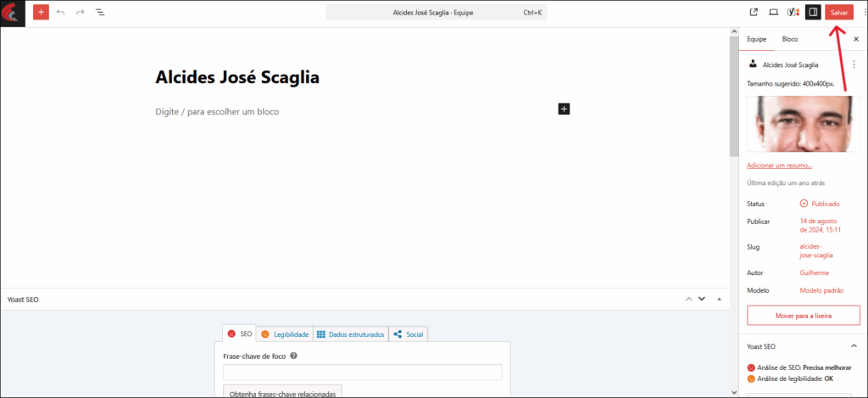Click the redo arrow in toolbar
This screenshot has width=868, height=398.
[x=81, y=13]
